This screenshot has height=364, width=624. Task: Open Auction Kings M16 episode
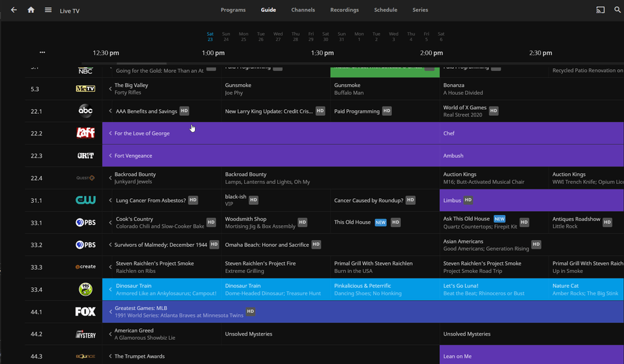[494, 178]
